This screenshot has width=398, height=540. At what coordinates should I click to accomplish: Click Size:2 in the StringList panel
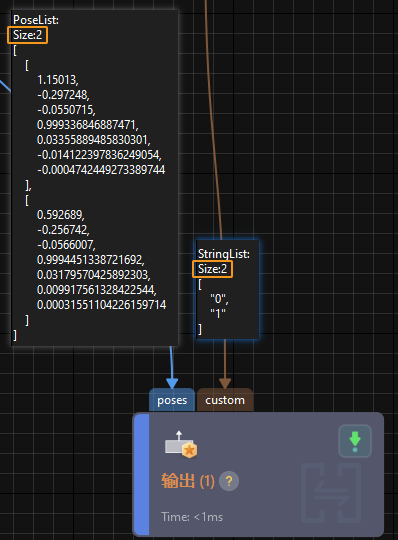click(212, 269)
